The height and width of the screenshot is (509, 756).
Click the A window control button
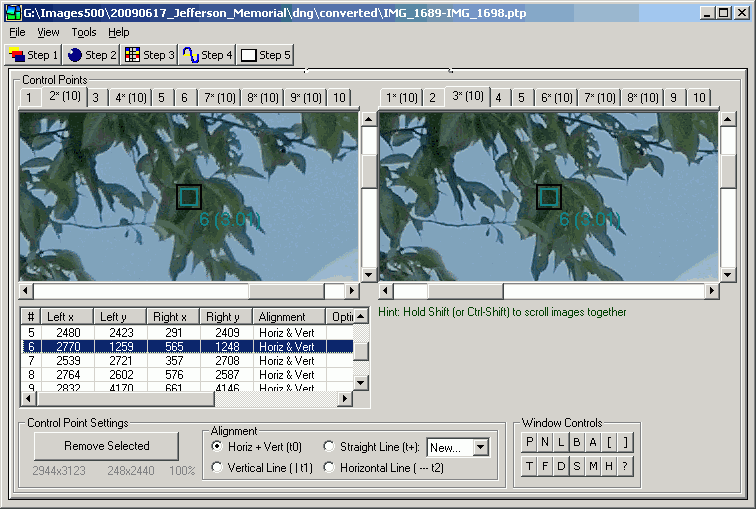click(593, 442)
